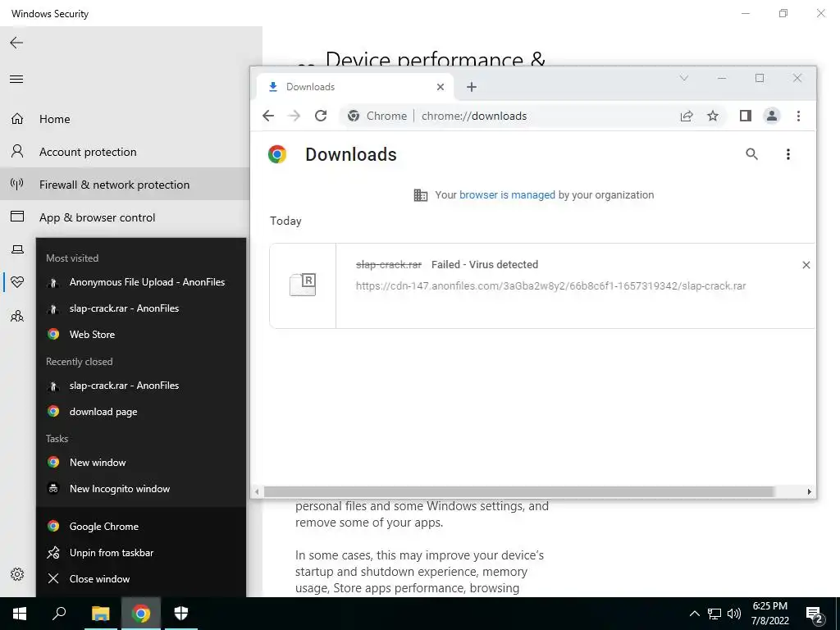Select Unpin from taskbar

141,552
